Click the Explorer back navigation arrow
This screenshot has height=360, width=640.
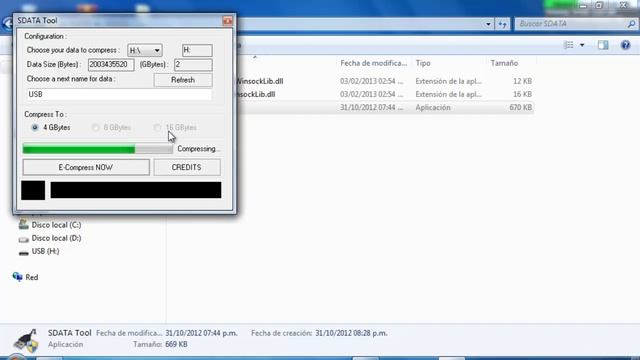7,23
